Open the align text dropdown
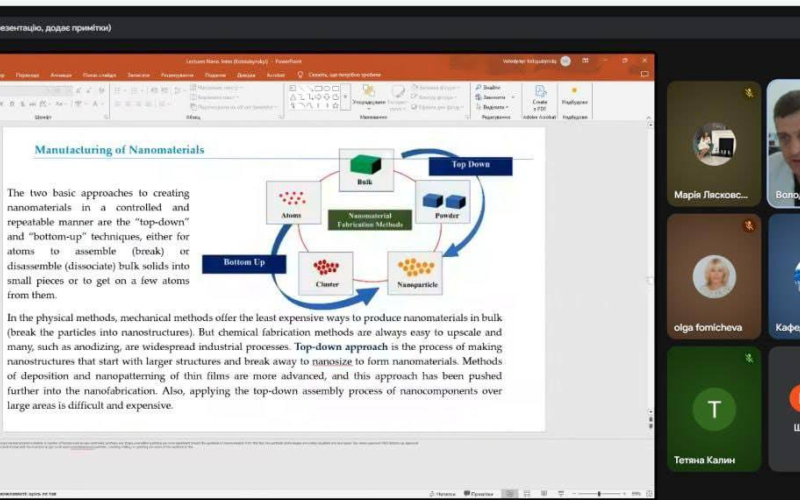This screenshot has width=800, height=500. 213,97
